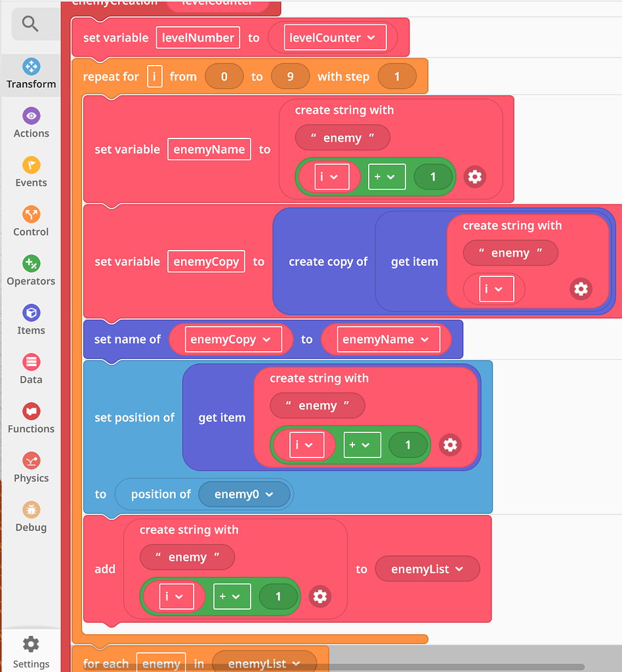Select the Functions category tab
Viewport: 622px width, 672px height.
pos(30,419)
